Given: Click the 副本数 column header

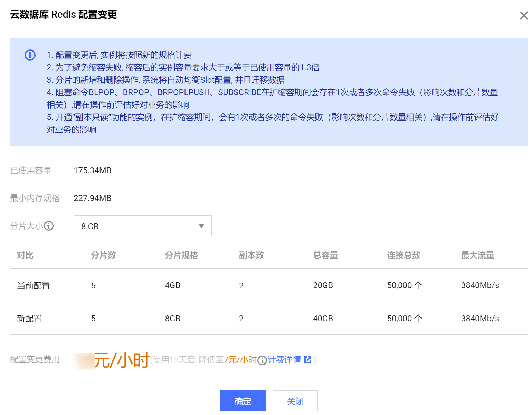Looking at the screenshot, I should [251, 255].
